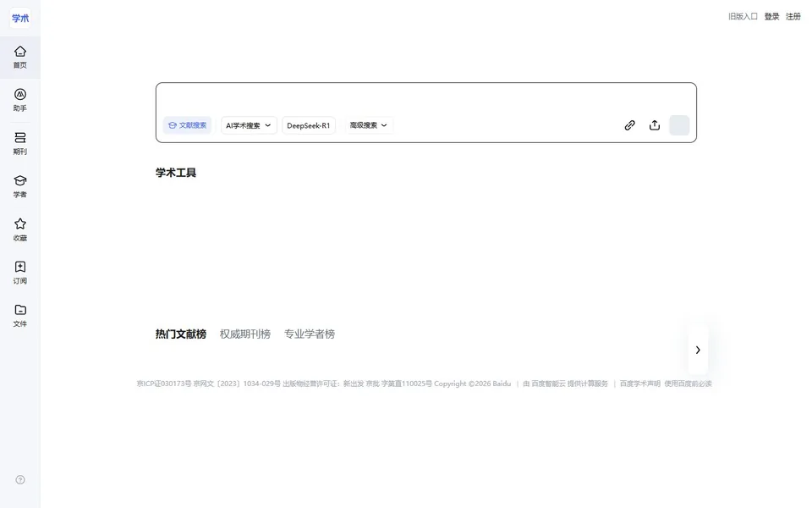Expand the AI学术搜索 dropdown
The height and width of the screenshot is (508, 812).
[249, 125]
